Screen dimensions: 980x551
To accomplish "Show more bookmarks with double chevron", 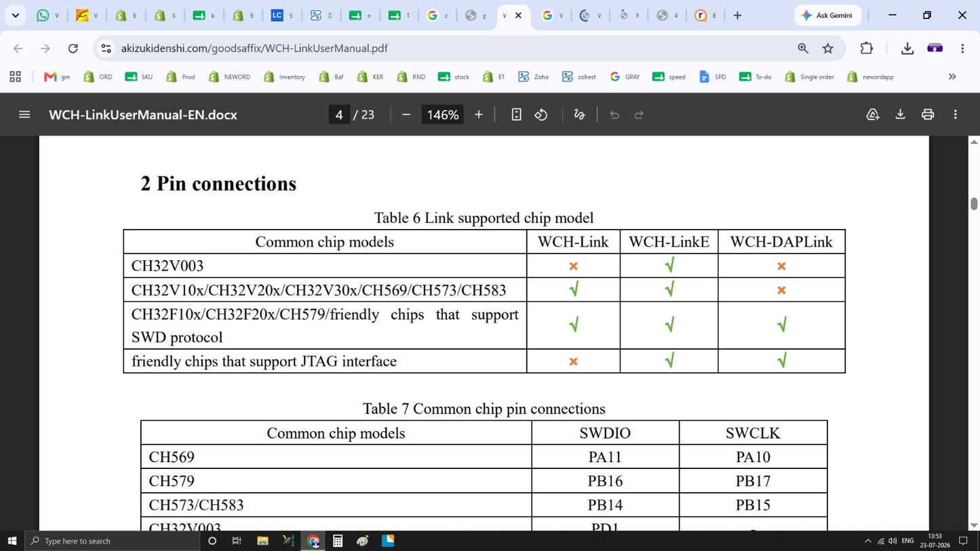I will click(x=952, y=77).
